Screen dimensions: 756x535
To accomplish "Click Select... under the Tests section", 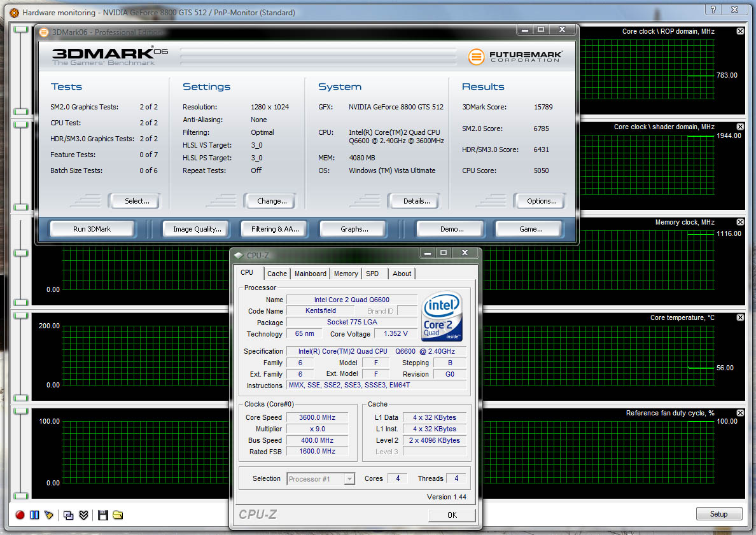I will pyautogui.click(x=136, y=202).
